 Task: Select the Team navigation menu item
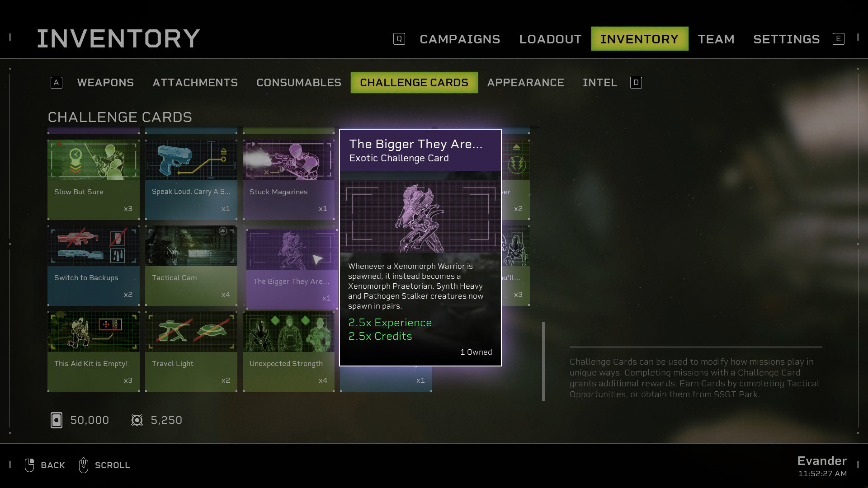715,39
